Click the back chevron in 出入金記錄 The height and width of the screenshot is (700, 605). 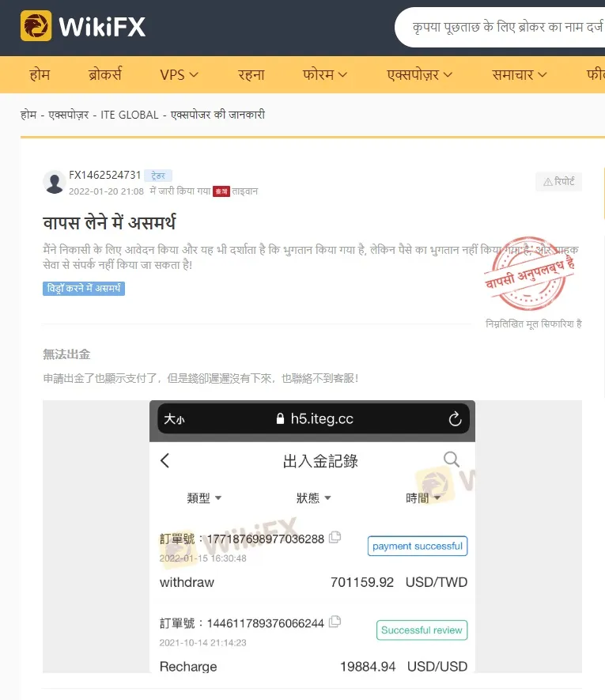pos(165,460)
